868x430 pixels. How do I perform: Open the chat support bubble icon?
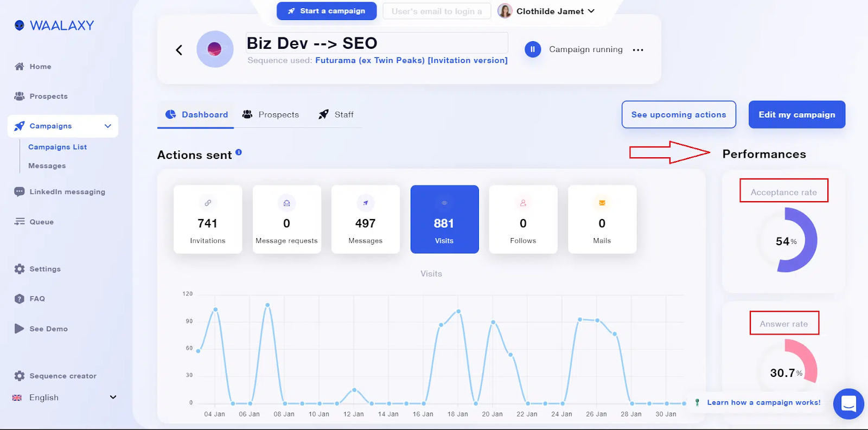click(848, 404)
